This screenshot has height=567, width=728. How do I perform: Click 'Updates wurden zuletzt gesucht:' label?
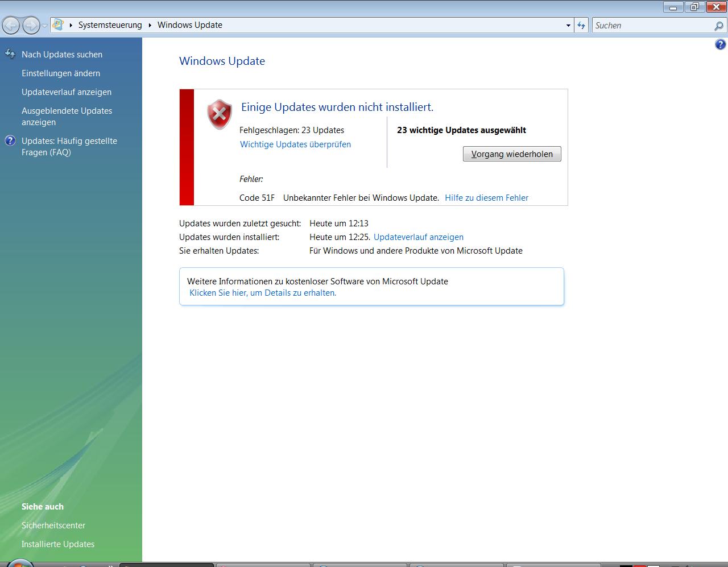coord(240,224)
